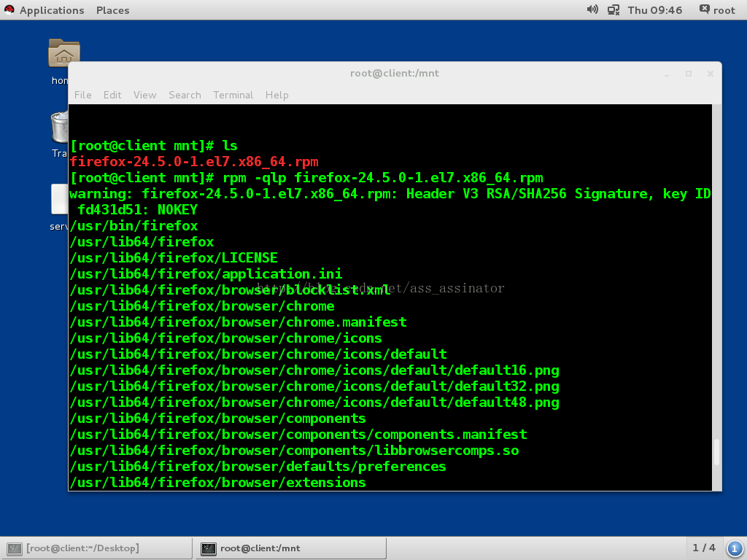The image size is (747, 560).
Task: Click the terminal vertical scrollbar thumb
Action: pyautogui.click(x=716, y=452)
